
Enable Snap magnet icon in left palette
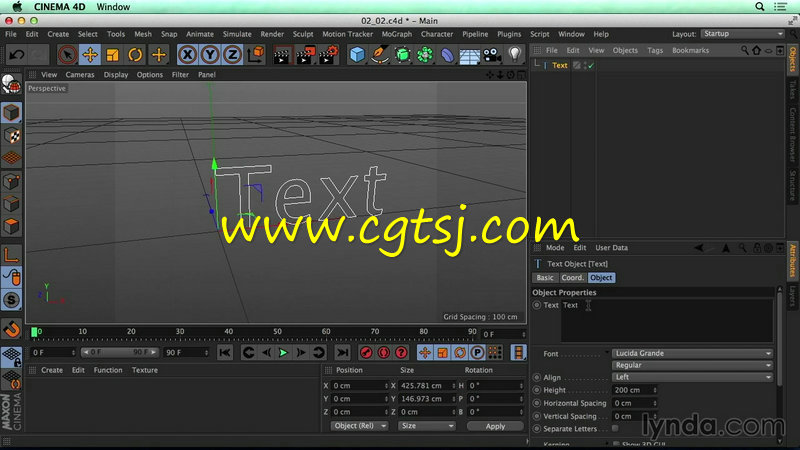11,330
